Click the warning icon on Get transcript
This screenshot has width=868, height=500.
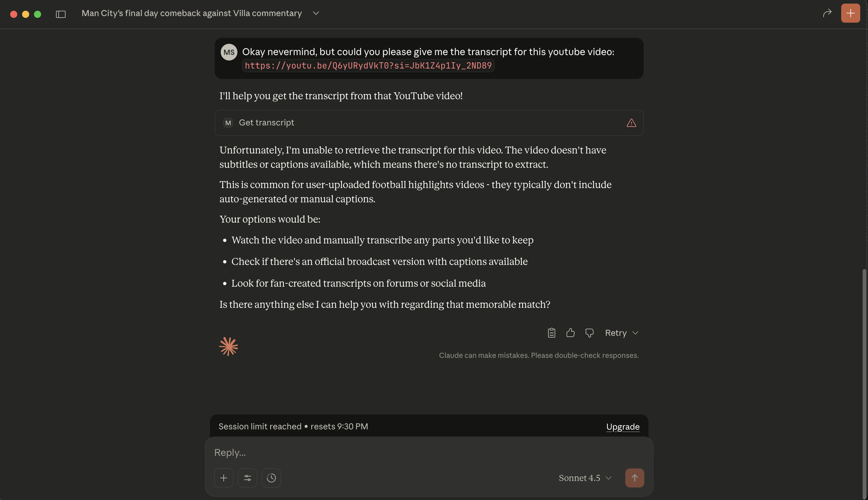[631, 122]
